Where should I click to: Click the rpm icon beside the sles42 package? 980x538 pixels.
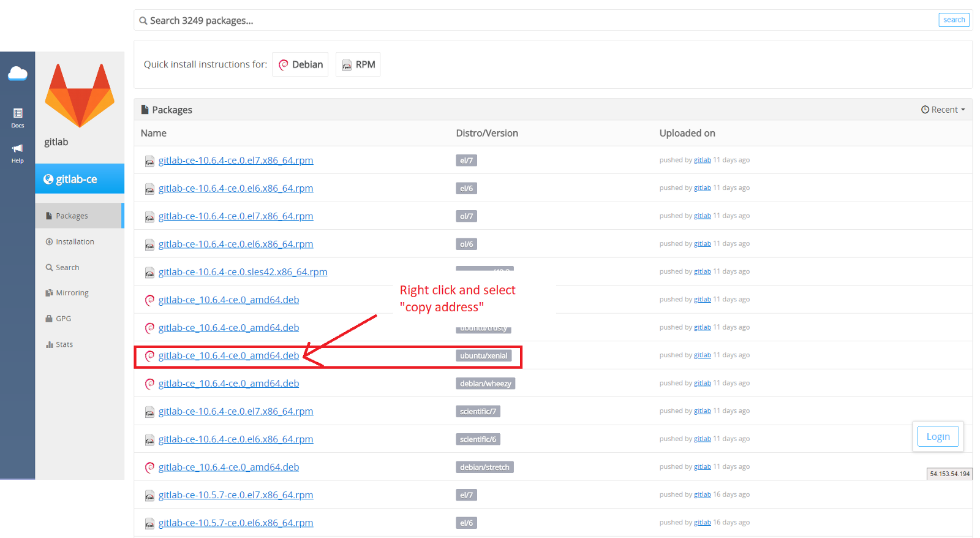pyautogui.click(x=149, y=273)
